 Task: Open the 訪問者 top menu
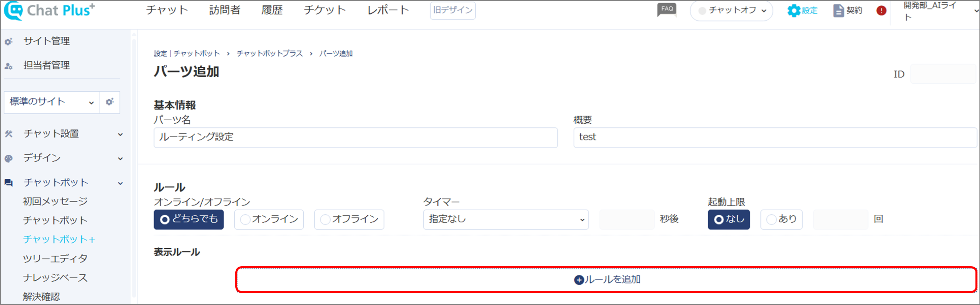(x=225, y=10)
